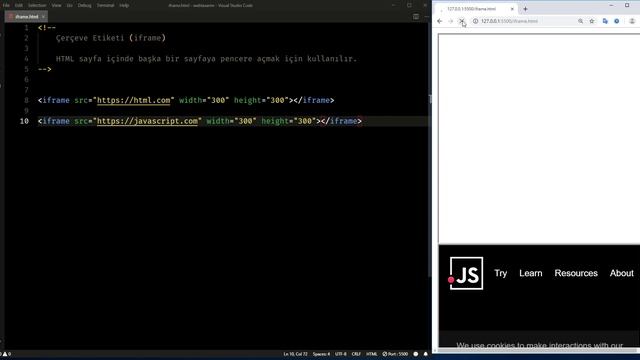The width and height of the screenshot is (640, 360).
Task: Open the Edit menu in VS Code
Action: 19,5
